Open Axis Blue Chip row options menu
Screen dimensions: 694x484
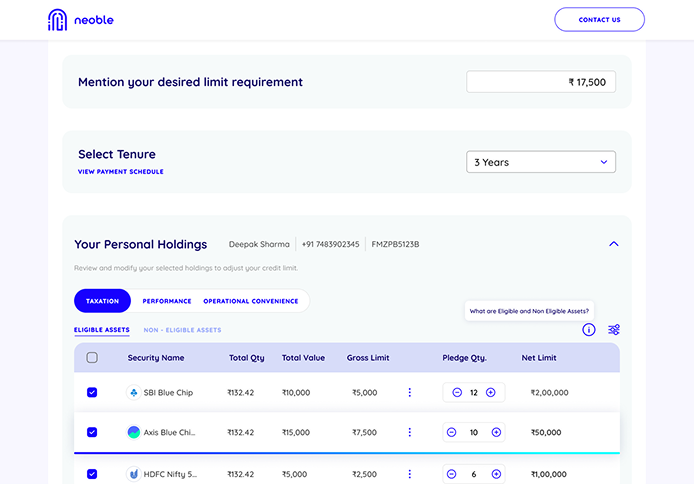(x=409, y=432)
